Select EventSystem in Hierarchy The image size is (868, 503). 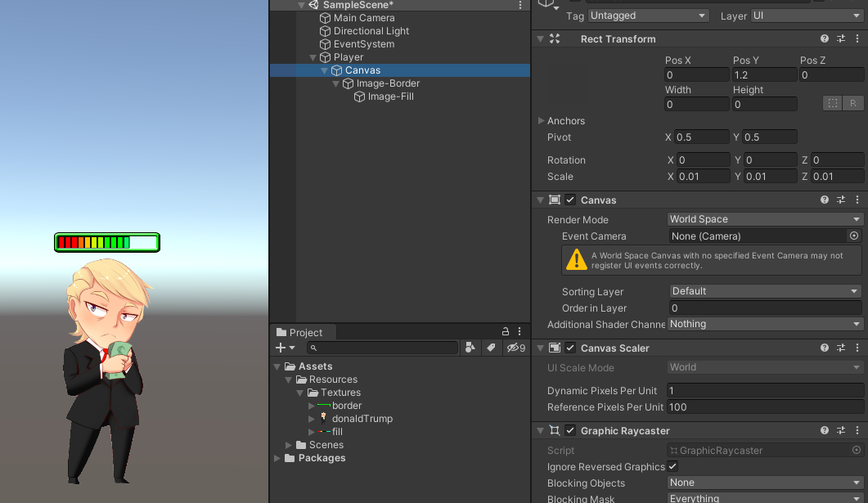tap(364, 43)
